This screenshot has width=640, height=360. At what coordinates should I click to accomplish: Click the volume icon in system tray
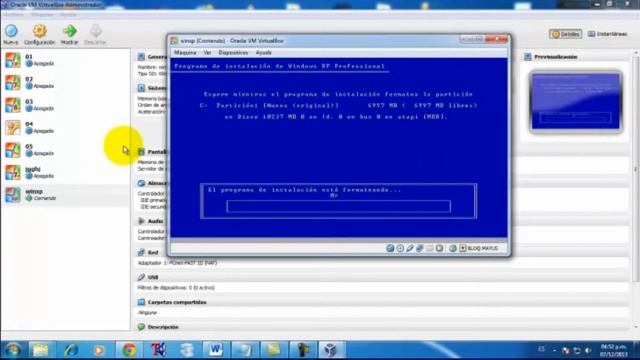click(588, 350)
